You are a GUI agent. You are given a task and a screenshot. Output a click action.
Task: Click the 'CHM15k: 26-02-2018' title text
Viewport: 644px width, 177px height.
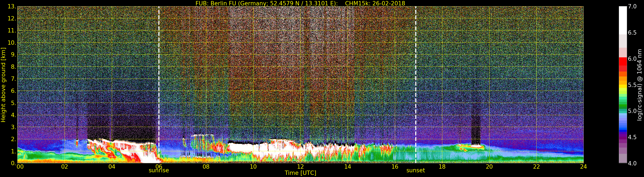[375, 3]
